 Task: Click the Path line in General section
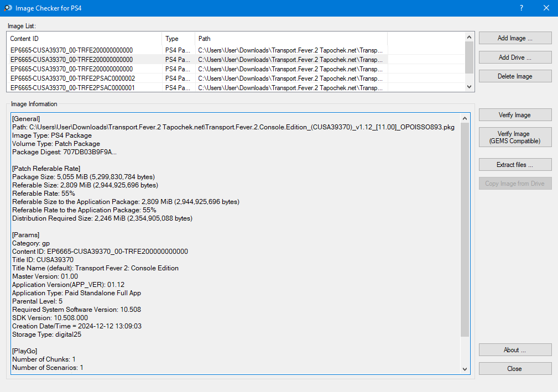(233, 127)
